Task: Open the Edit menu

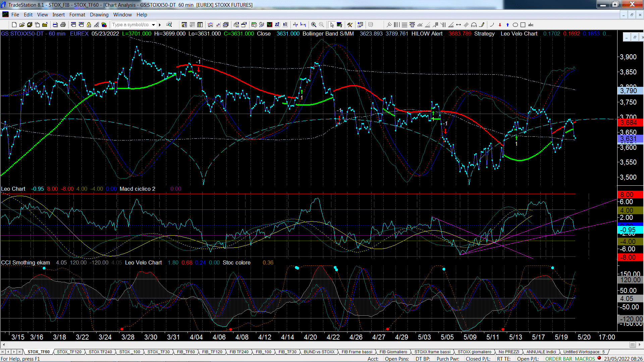Action: coord(28,15)
